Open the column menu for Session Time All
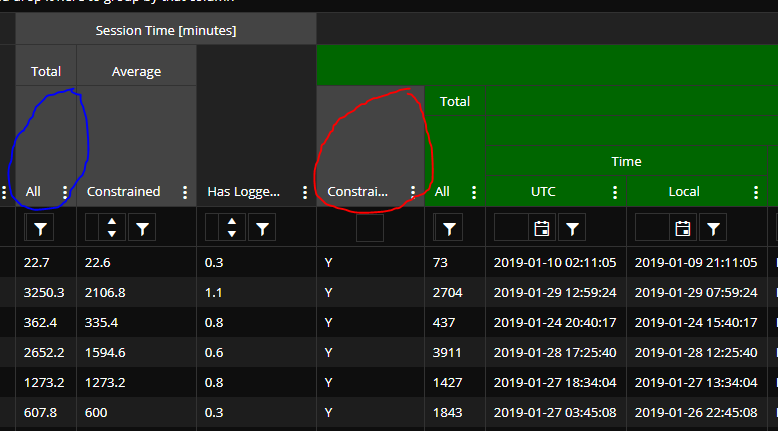778x431 pixels. pyautogui.click(x=65, y=192)
